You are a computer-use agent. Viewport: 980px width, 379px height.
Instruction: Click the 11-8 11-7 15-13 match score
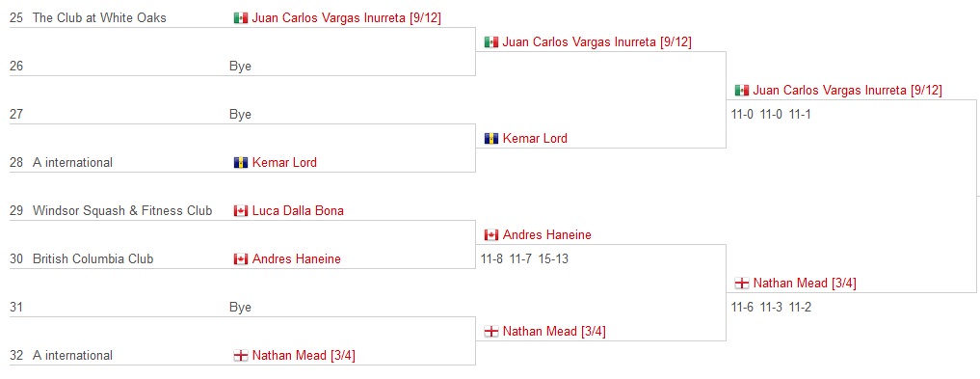[x=525, y=258]
